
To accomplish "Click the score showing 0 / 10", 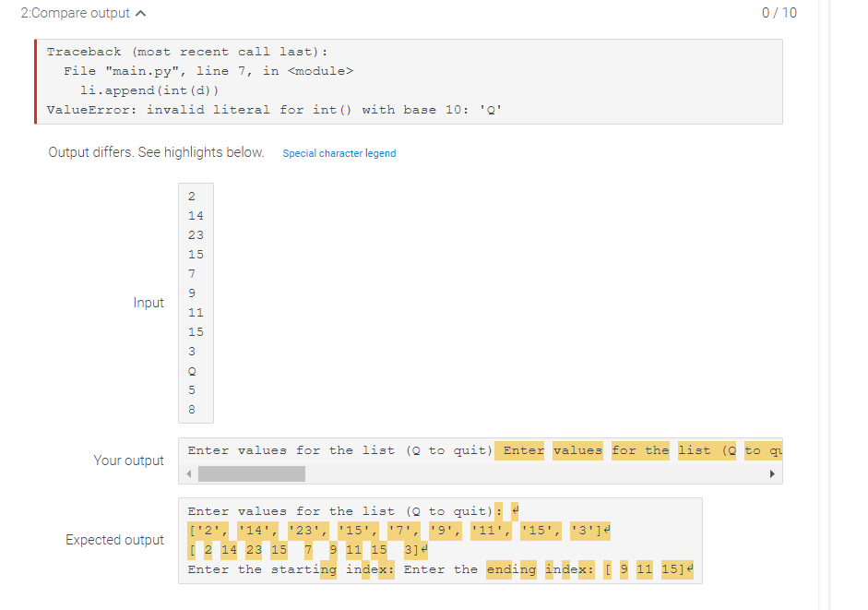I will [779, 13].
